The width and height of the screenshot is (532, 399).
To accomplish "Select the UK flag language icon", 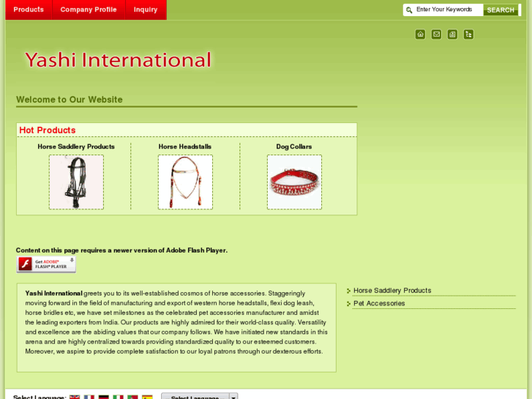I will coord(75,397).
